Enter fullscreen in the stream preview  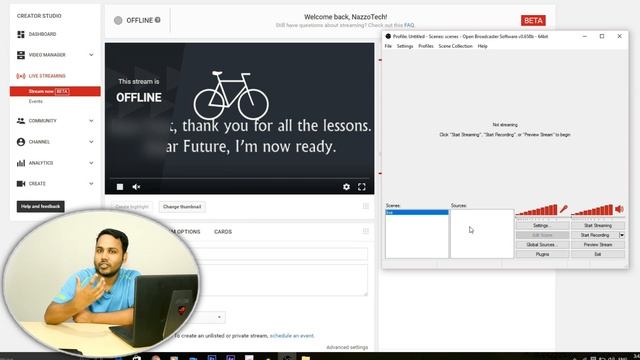click(362, 187)
